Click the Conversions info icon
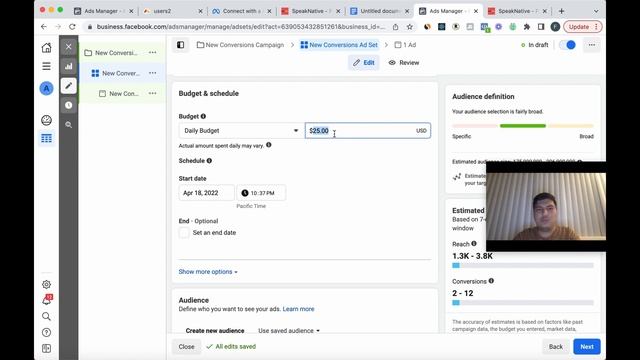The height and width of the screenshot is (360, 640). pyautogui.click(x=491, y=281)
